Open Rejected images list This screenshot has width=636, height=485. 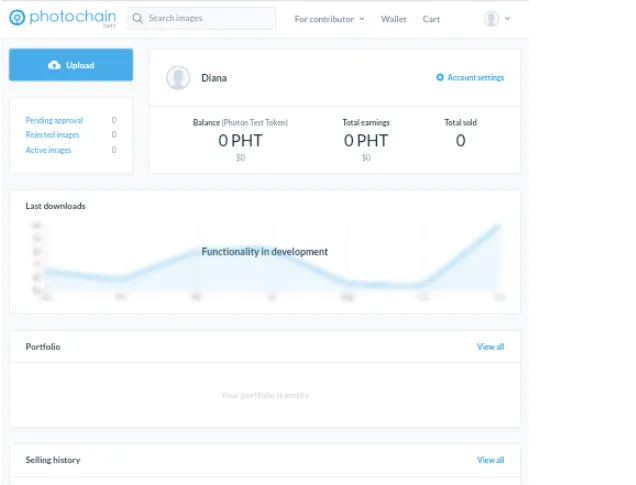coord(52,135)
